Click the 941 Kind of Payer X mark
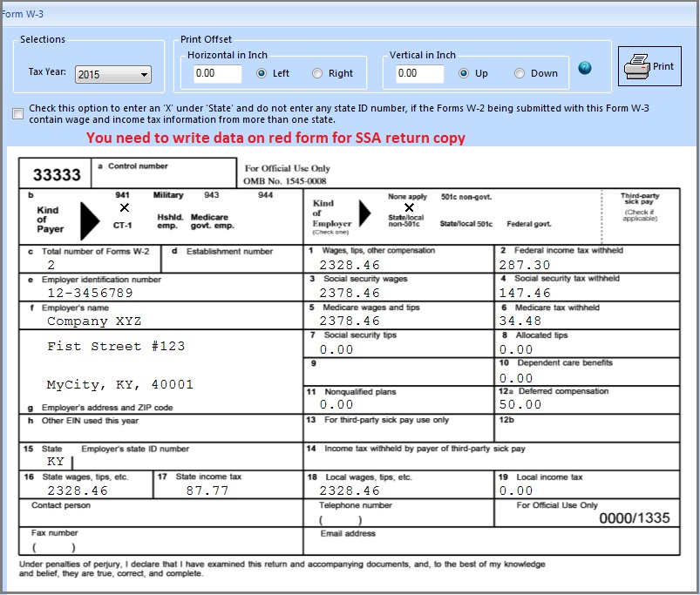The image size is (700, 595). pos(124,207)
